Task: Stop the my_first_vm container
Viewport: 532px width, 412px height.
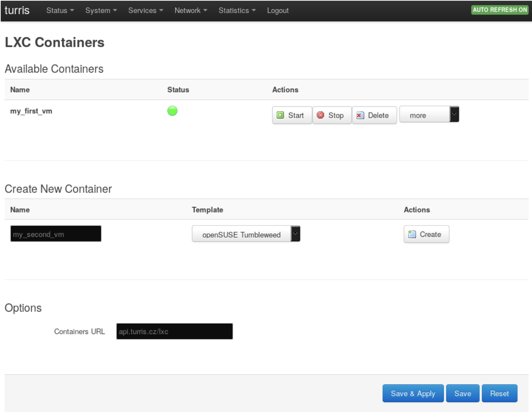Action: (332, 115)
